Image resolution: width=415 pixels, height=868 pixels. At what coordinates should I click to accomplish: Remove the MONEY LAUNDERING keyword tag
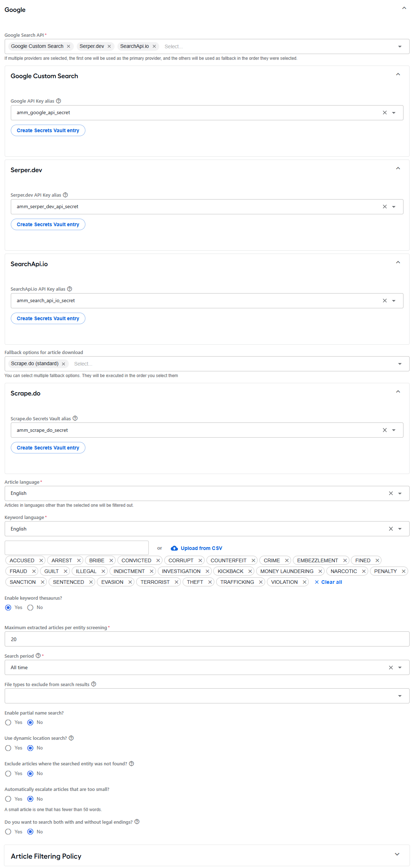point(320,571)
